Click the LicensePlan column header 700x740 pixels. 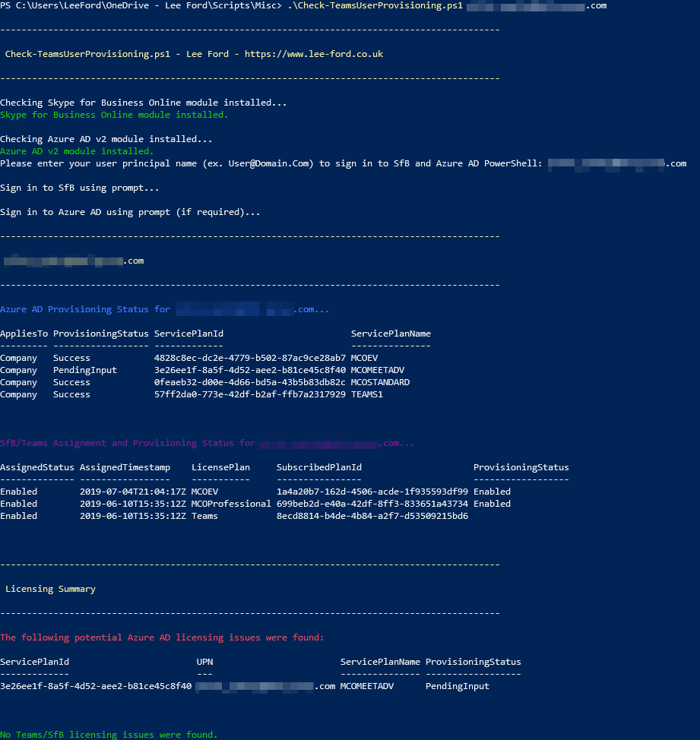220,467
